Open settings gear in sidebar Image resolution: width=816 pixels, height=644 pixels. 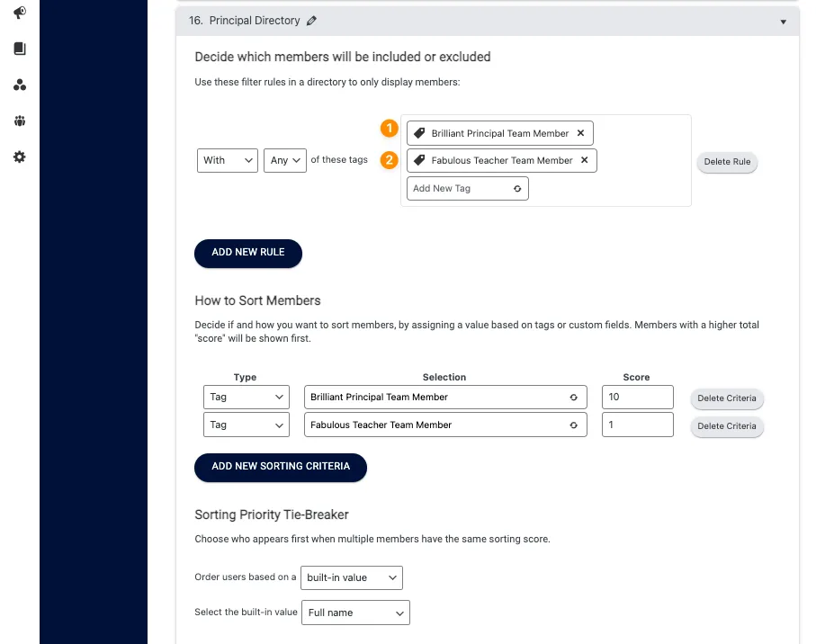pos(20,157)
